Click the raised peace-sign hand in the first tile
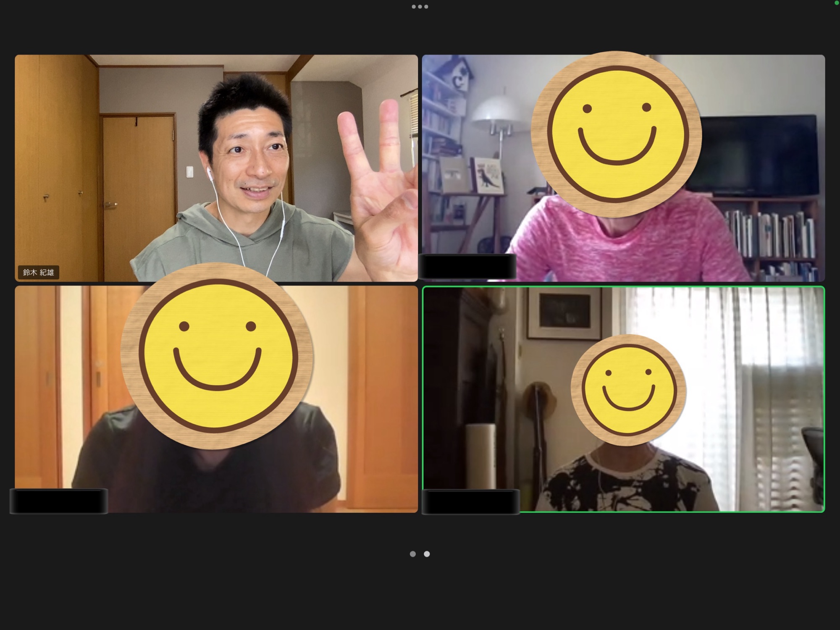The width and height of the screenshot is (840, 630). (378, 189)
